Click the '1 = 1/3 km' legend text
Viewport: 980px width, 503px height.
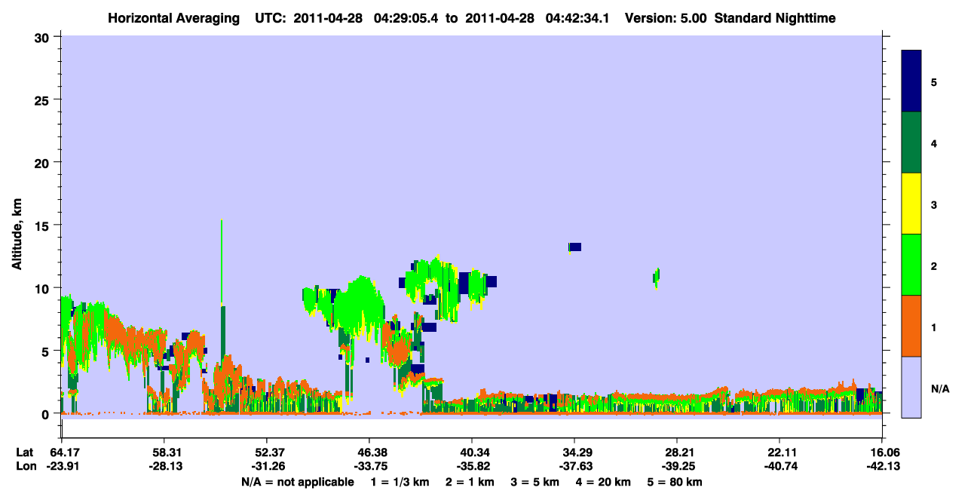coord(400,482)
